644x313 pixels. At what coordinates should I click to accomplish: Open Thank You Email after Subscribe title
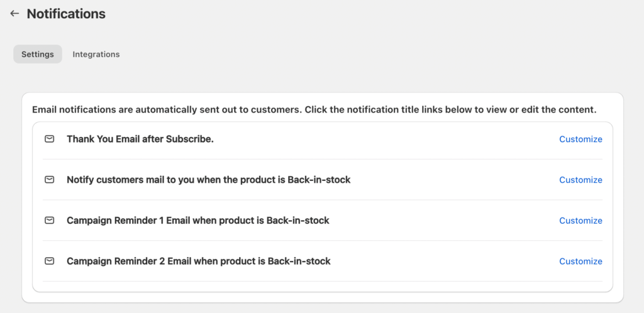[140, 139]
